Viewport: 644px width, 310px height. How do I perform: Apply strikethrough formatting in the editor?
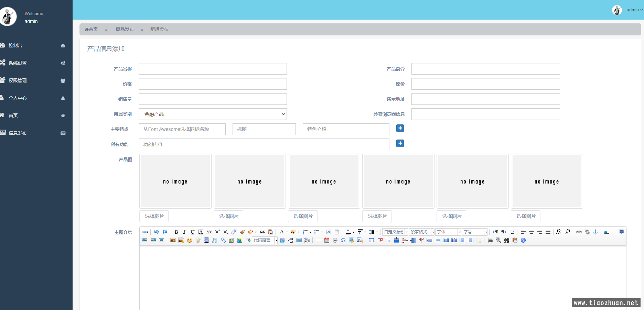[x=209, y=232]
